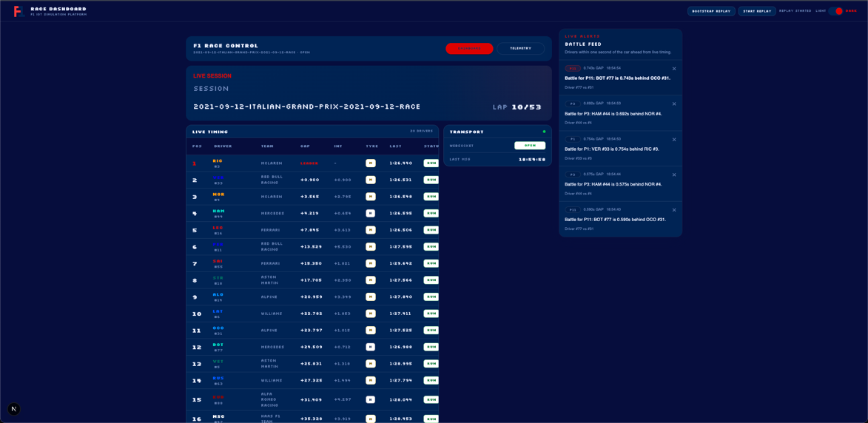Click the Start Replay button
This screenshot has width=868, height=423.
[757, 11]
